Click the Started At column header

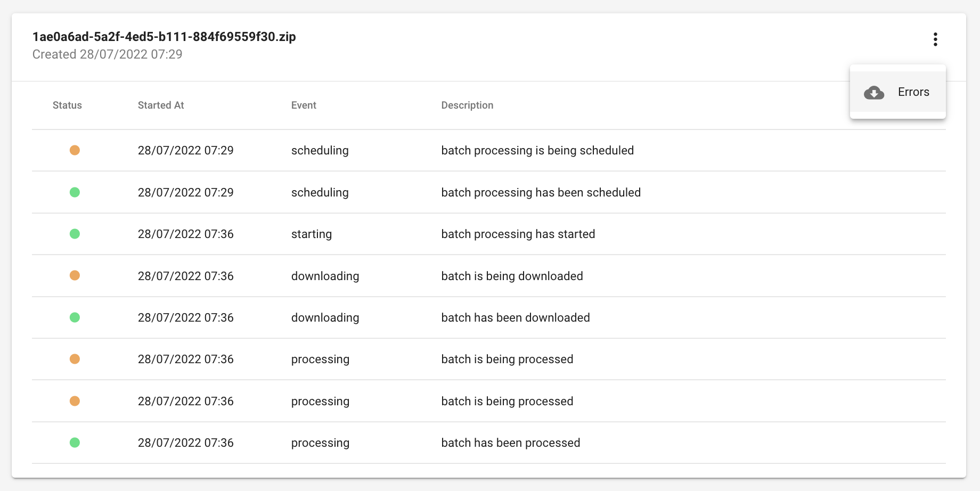click(160, 105)
